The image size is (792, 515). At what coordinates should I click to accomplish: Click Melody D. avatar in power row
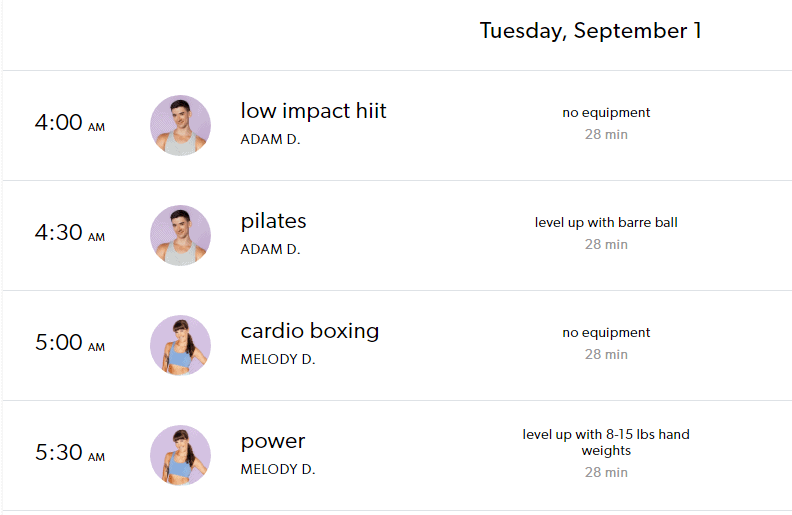point(180,455)
